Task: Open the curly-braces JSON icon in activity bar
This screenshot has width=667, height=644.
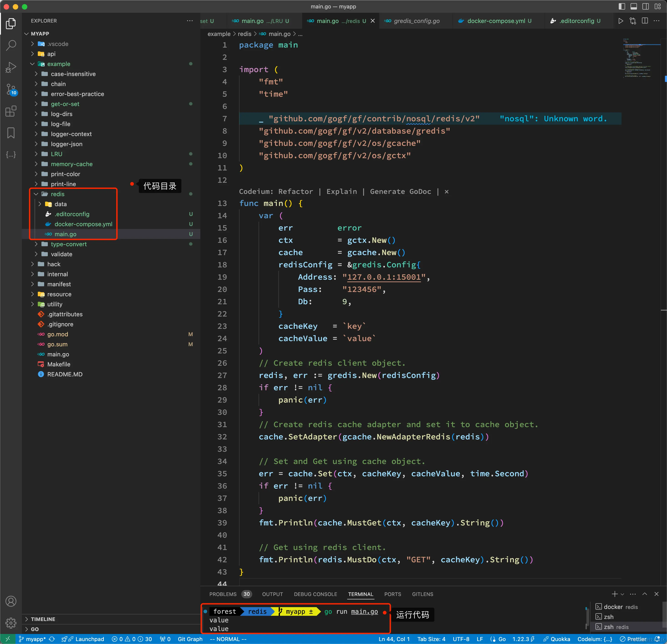Action: (11, 155)
